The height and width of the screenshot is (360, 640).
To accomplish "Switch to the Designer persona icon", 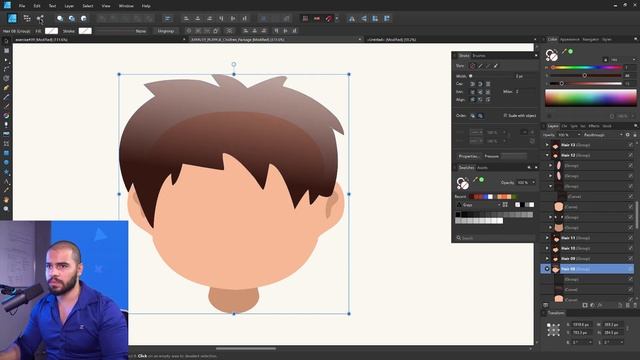I will (x=12, y=18).
